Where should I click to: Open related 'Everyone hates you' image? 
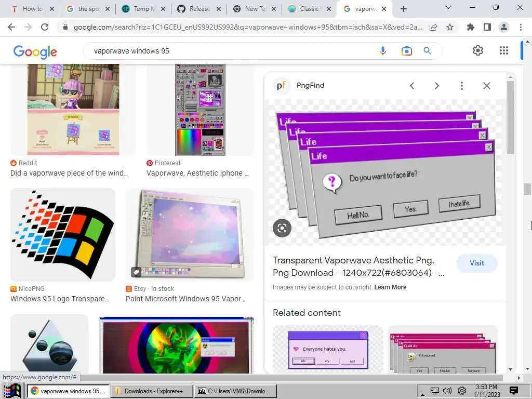coord(328,350)
